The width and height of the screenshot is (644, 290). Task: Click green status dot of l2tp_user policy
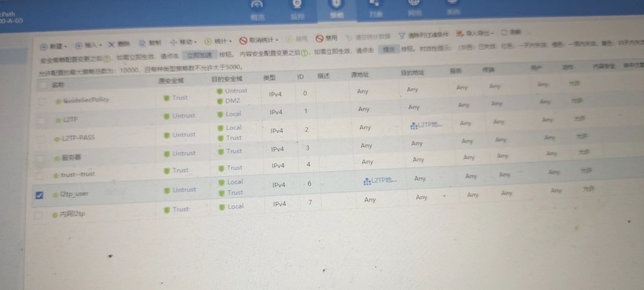click(x=55, y=195)
